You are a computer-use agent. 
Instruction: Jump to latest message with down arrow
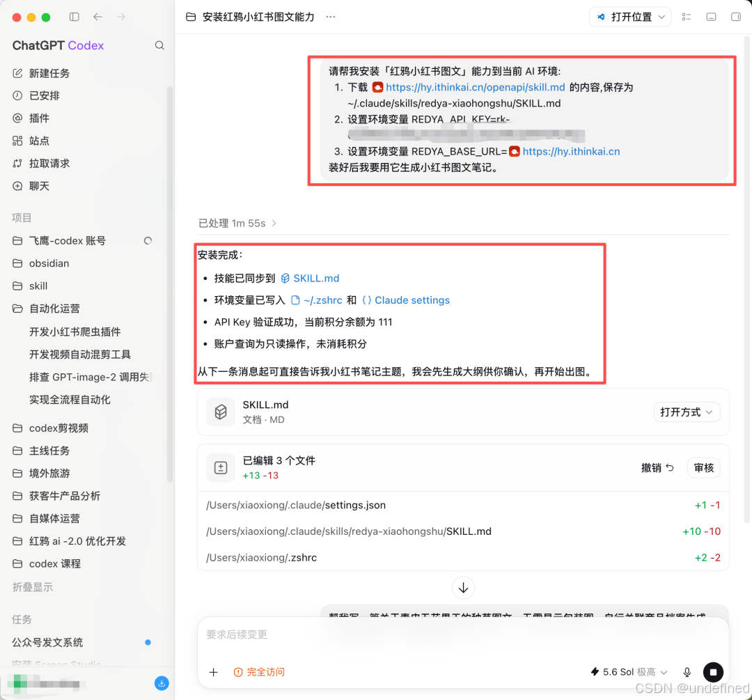463,588
